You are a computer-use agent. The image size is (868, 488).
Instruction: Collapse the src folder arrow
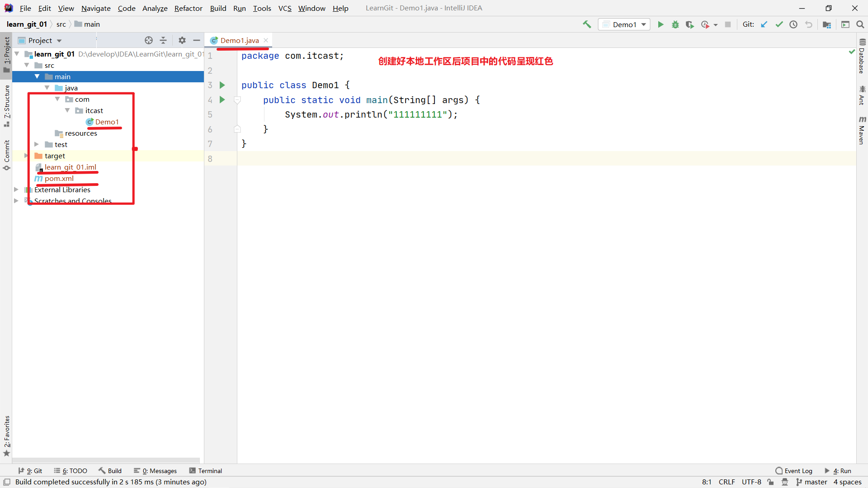[x=27, y=65]
